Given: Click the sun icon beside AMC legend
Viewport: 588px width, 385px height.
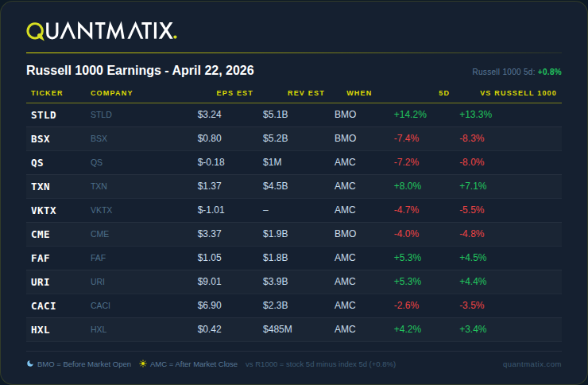Looking at the screenshot, I should tap(143, 364).
